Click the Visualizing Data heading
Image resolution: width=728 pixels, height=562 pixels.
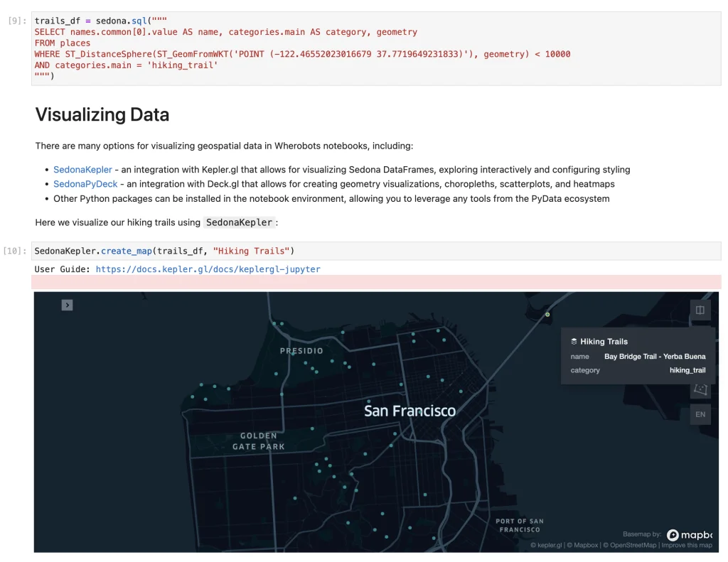pyautogui.click(x=102, y=114)
